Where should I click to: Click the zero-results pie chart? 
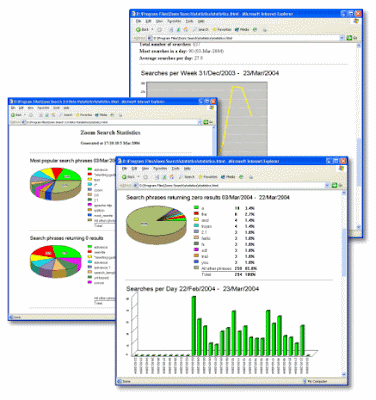(x=156, y=225)
